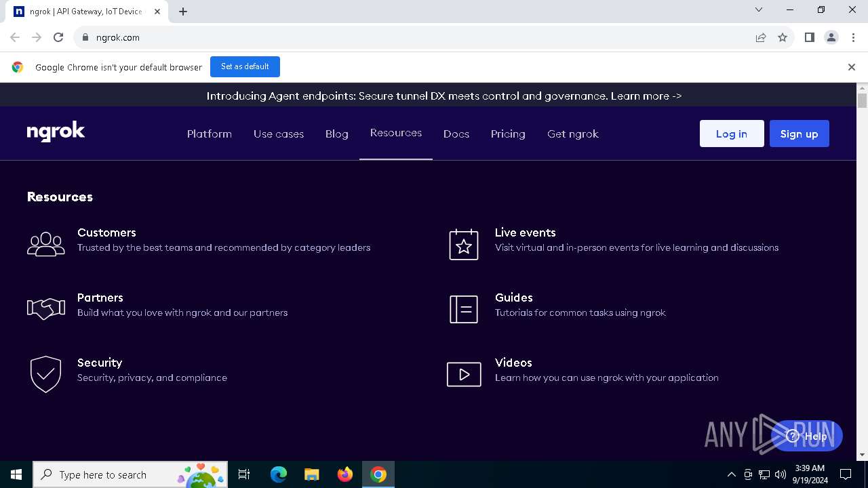Image resolution: width=868 pixels, height=488 pixels.
Task: Click the Log in button
Action: click(732, 134)
